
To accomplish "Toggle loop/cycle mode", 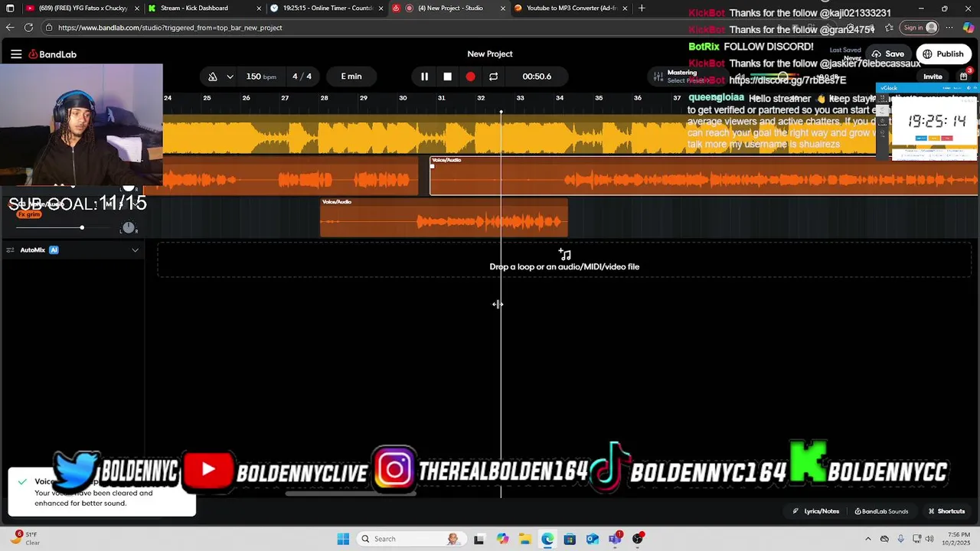I will 493,77.
